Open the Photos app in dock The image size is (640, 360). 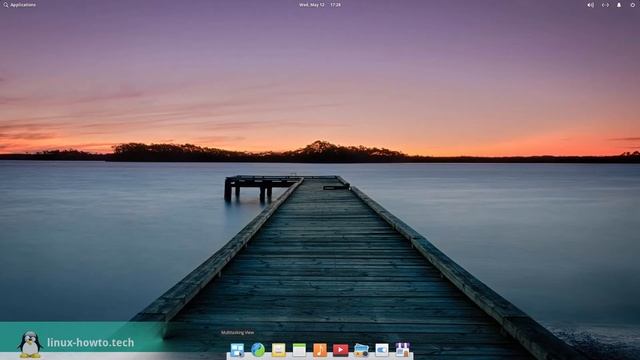click(x=361, y=350)
